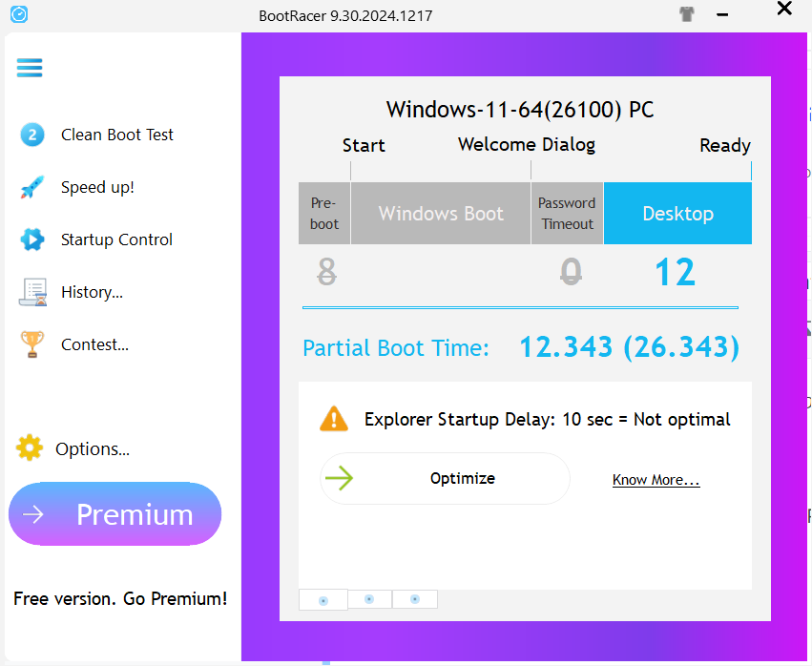This screenshot has height=666, width=812.
Task: Go Premium with the purple Premium button
Action: (x=115, y=513)
